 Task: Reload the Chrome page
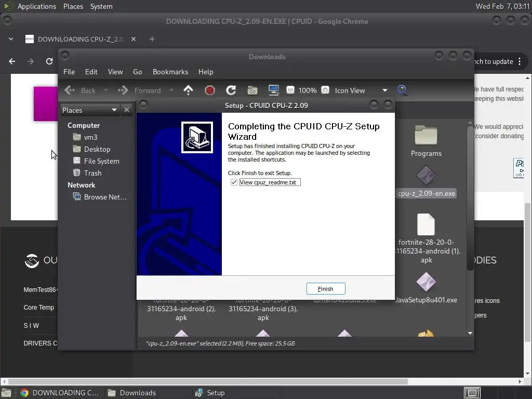(49, 61)
